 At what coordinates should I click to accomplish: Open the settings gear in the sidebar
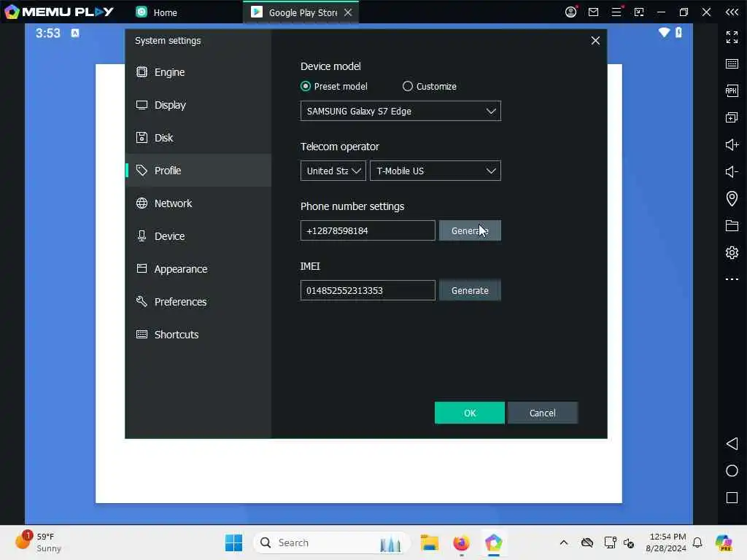tap(732, 252)
